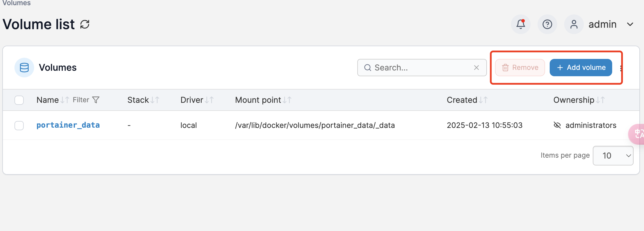Click the admin user avatar icon
Viewport: 644px width, 231px height.
(x=574, y=24)
